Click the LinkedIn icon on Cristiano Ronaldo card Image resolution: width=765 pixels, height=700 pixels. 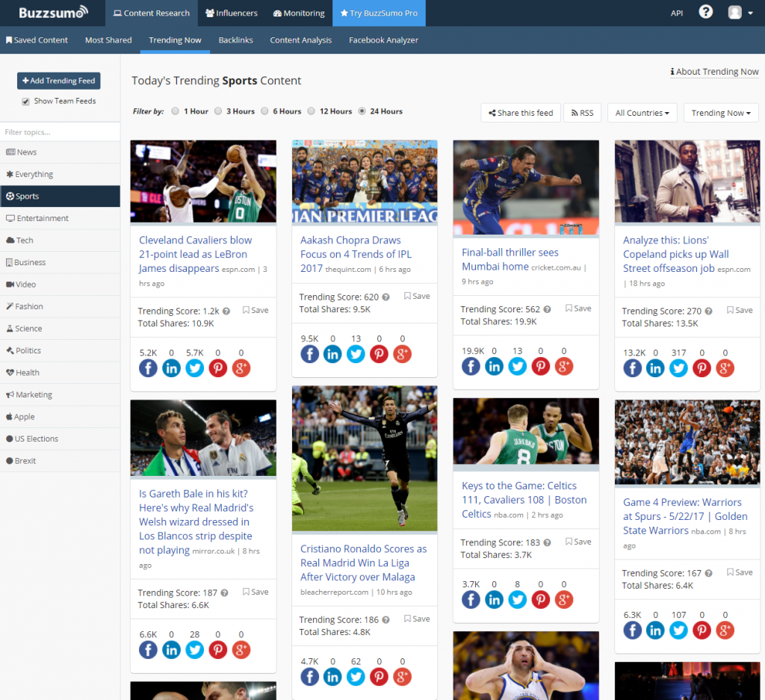coord(332,677)
